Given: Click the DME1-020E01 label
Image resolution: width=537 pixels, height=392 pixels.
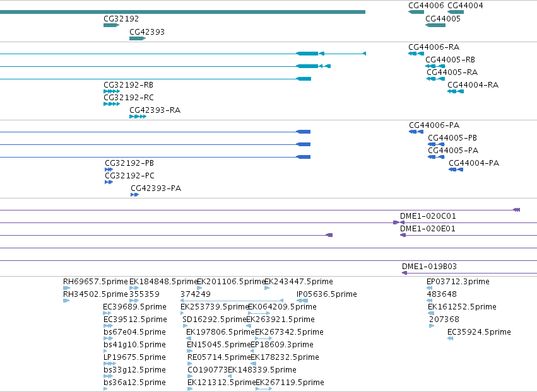Looking at the screenshot, I should pyautogui.click(x=428, y=229).
